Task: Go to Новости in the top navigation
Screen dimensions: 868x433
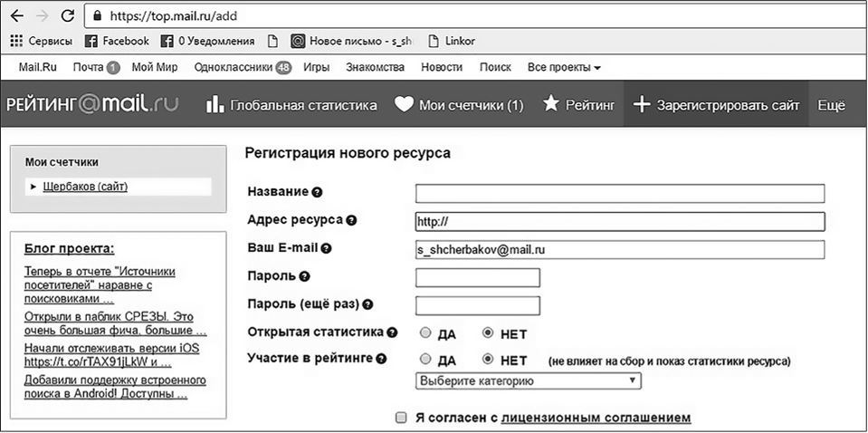Action: tap(442, 67)
